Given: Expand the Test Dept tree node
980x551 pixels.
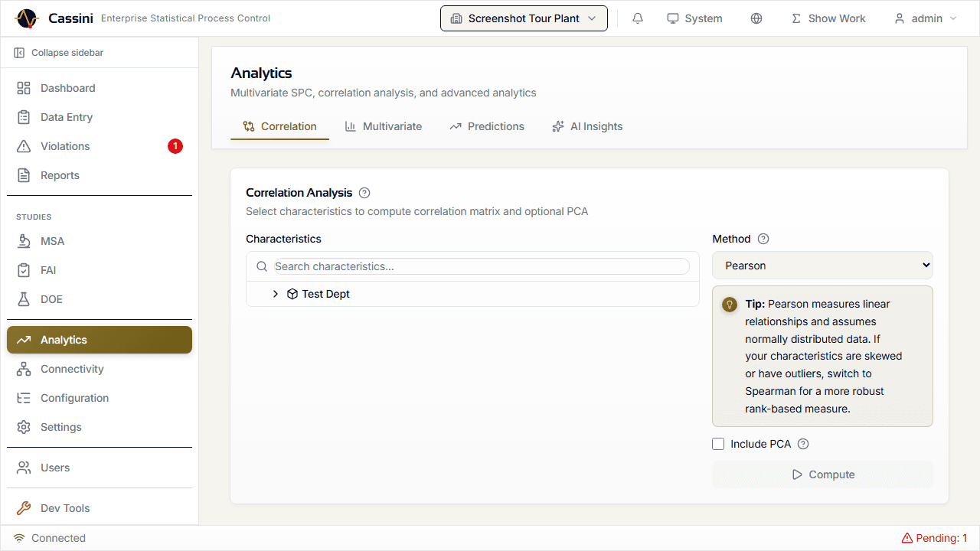Looking at the screenshot, I should click(276, 293).
